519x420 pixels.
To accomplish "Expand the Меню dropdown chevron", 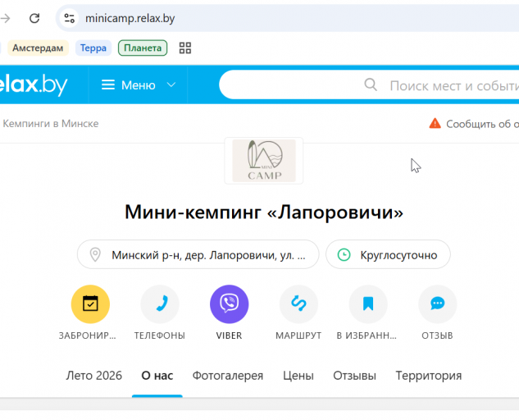I will (x=171, y=84).
